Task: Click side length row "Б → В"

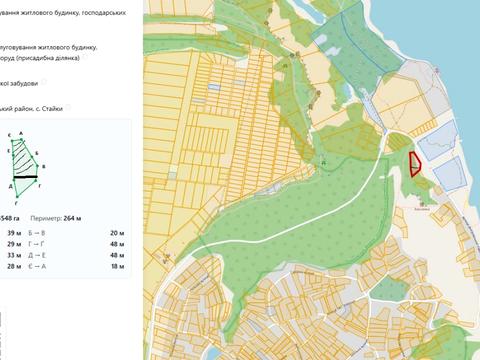Action: [x=76, y=233]
